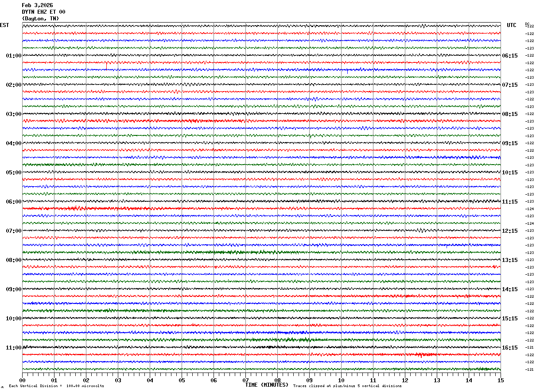
Task: Select minute tick 06 on the bottom axis
Action: coord(214,380)
